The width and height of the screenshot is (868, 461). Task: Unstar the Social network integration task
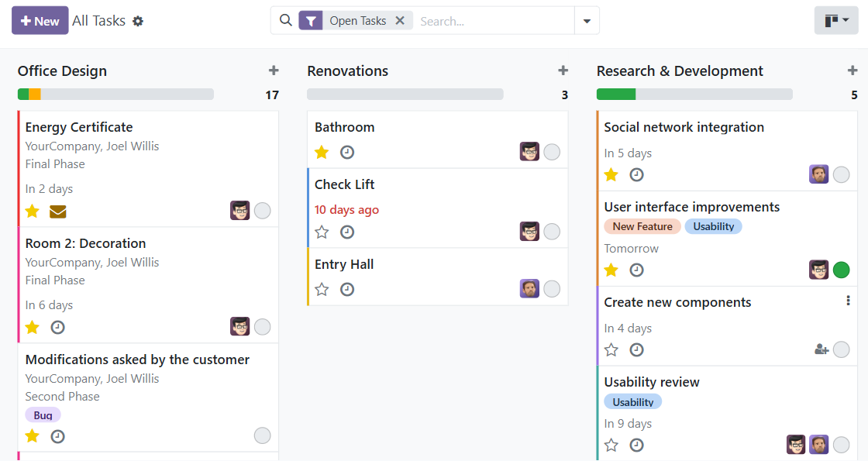611,174
